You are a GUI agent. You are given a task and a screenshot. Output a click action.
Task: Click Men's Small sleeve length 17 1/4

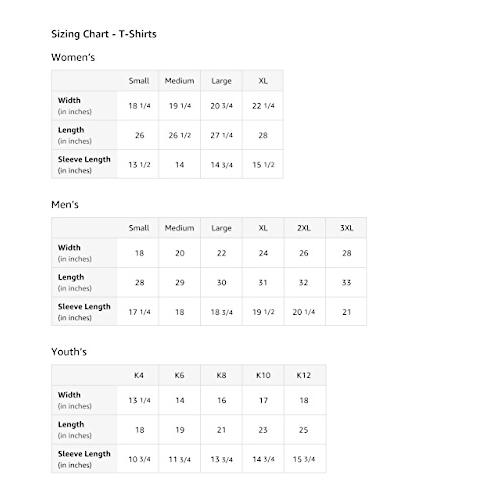pyautogui.click(x=139, y=312)
